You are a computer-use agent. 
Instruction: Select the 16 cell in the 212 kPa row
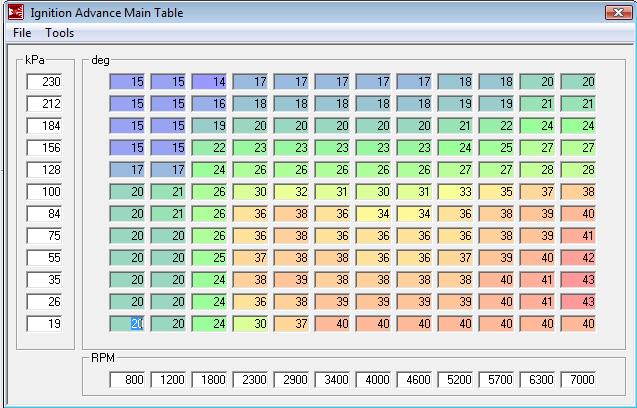(209, 104)
